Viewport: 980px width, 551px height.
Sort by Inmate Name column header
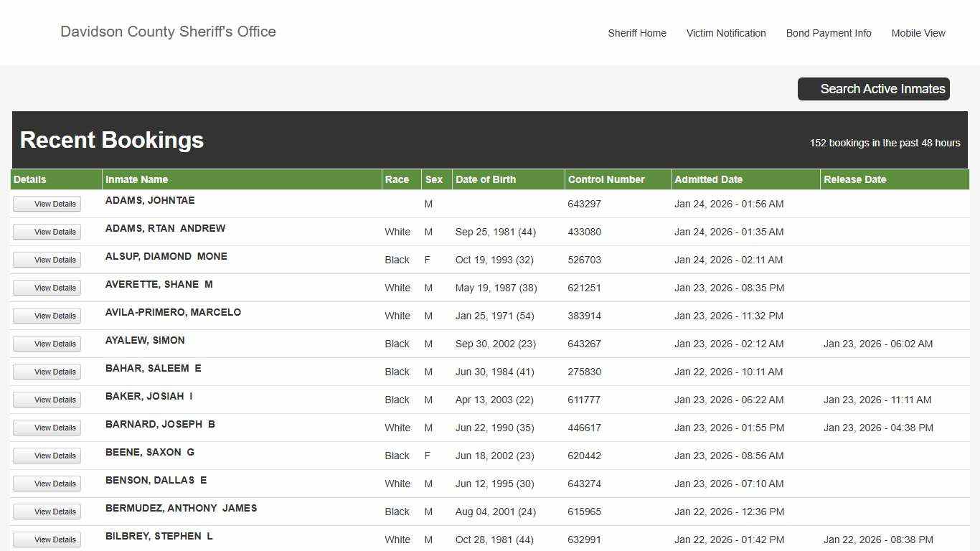tap(136, 179)
